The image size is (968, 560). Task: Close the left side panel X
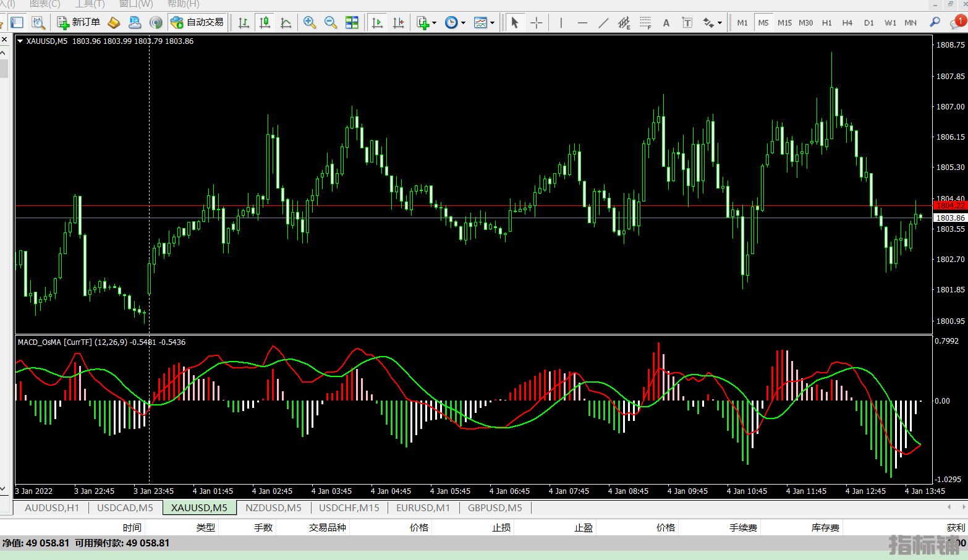pos(4,40)
